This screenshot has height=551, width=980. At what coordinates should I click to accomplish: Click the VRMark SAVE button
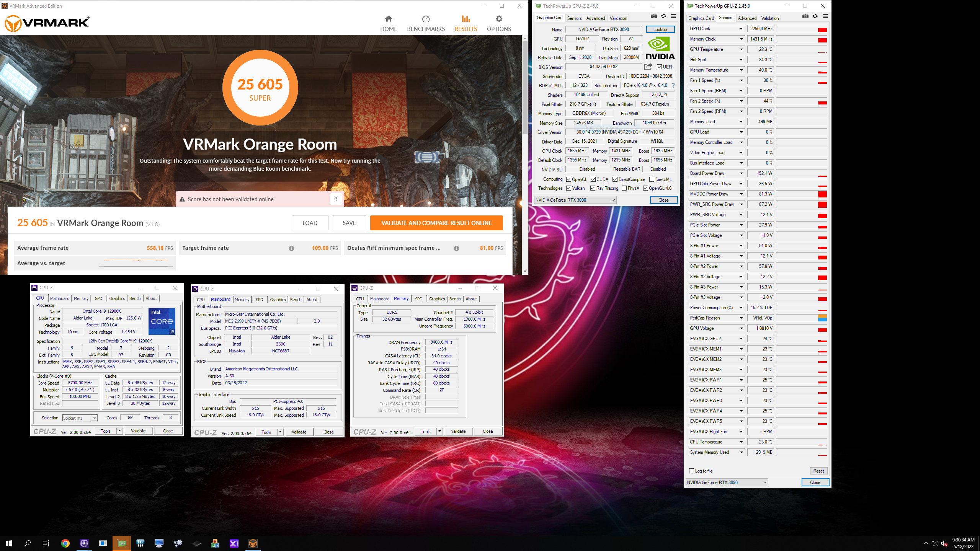349,223
